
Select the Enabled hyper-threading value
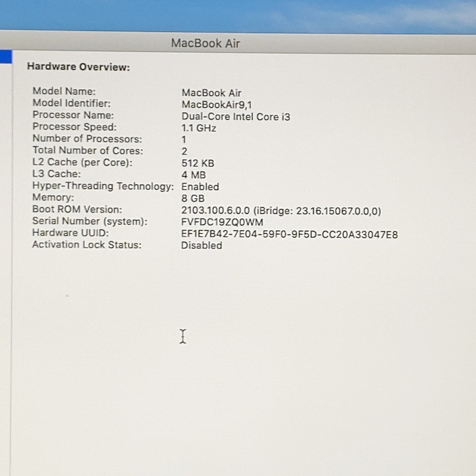200,186
